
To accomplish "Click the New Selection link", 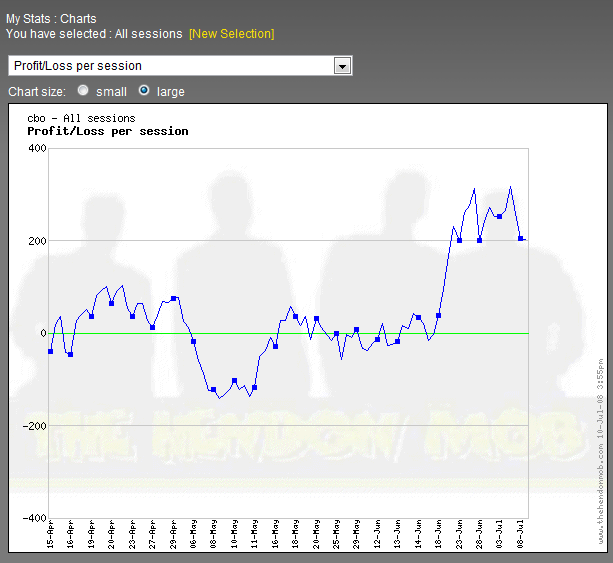I will pos(231,34).
